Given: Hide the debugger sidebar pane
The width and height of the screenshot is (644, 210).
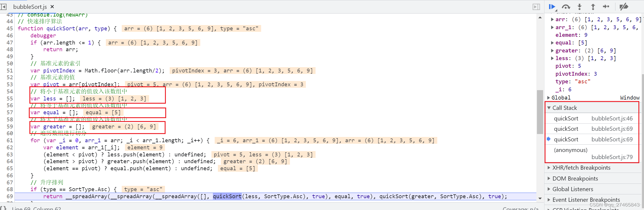Looking at the screenshot, I should point(536,6).
